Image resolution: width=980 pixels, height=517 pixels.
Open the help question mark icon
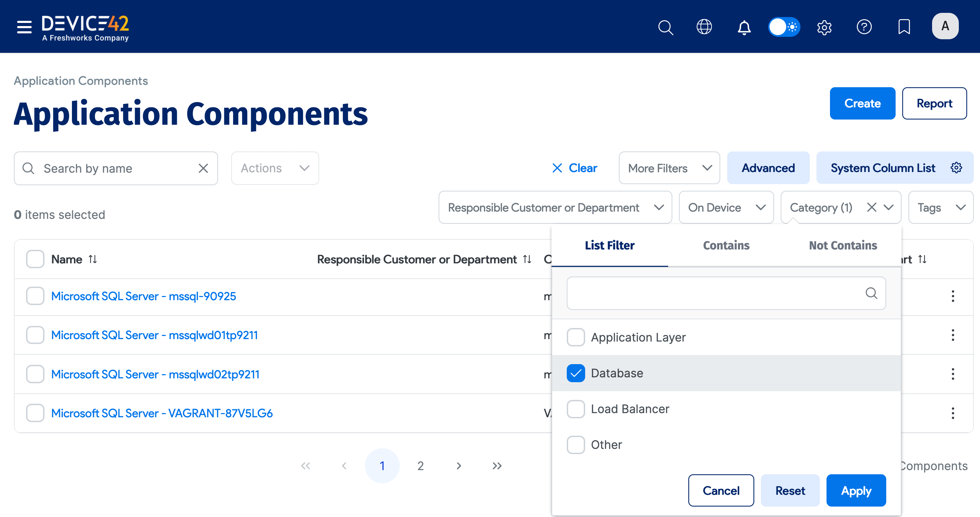coord(864,27)
